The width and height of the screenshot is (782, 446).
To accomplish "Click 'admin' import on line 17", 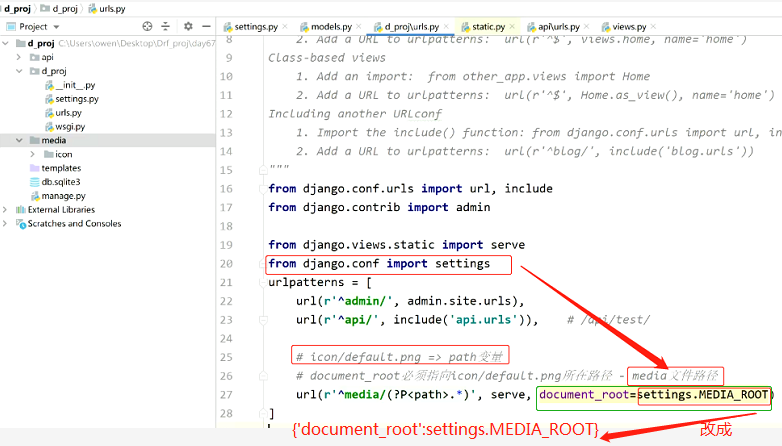I will (473, 208).
